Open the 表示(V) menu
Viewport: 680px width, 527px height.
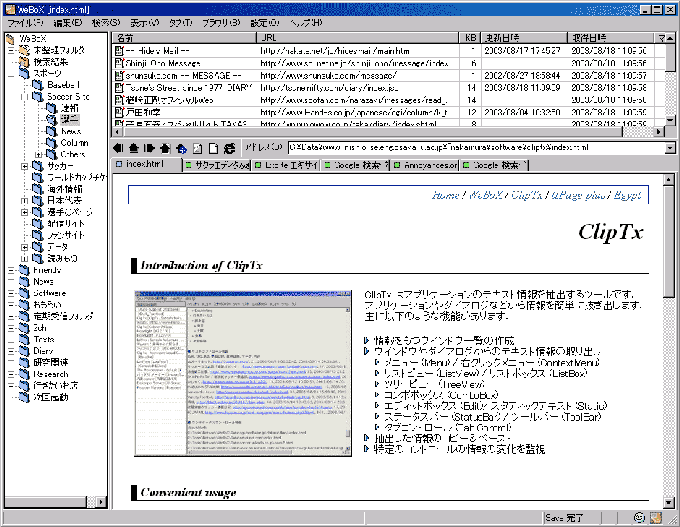click(145, 23)
